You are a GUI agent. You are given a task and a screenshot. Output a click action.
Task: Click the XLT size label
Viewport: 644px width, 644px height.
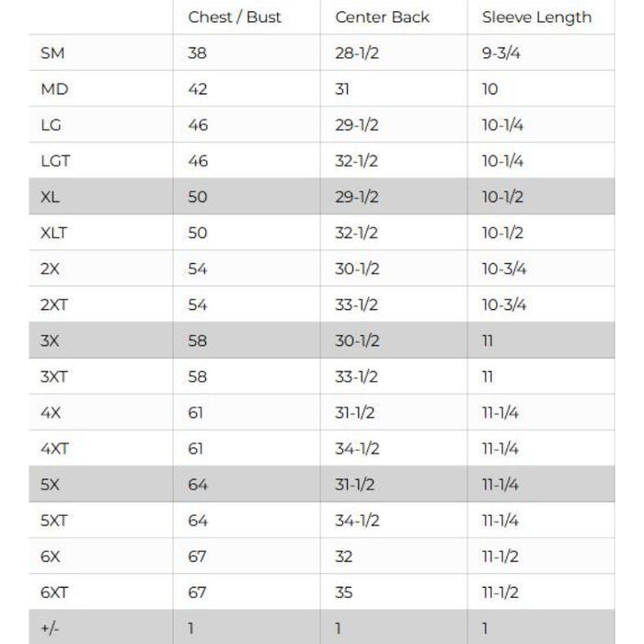click(x=54, y=233)
